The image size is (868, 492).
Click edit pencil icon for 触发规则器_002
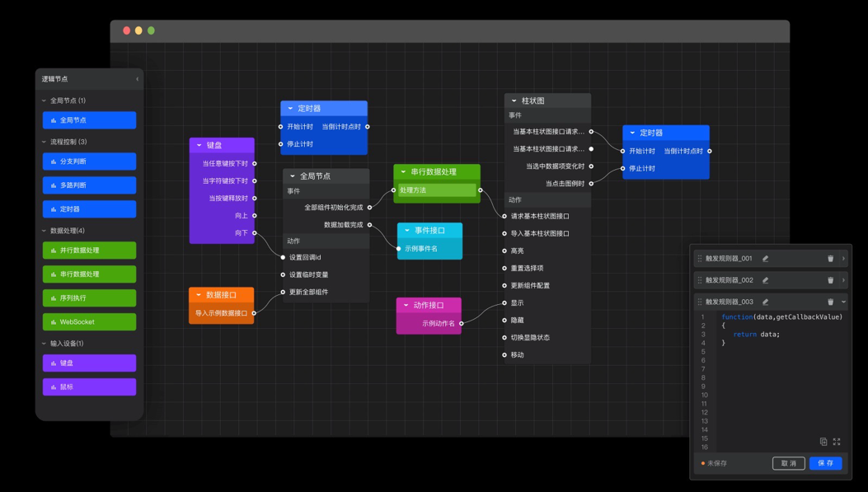(765, 280)
